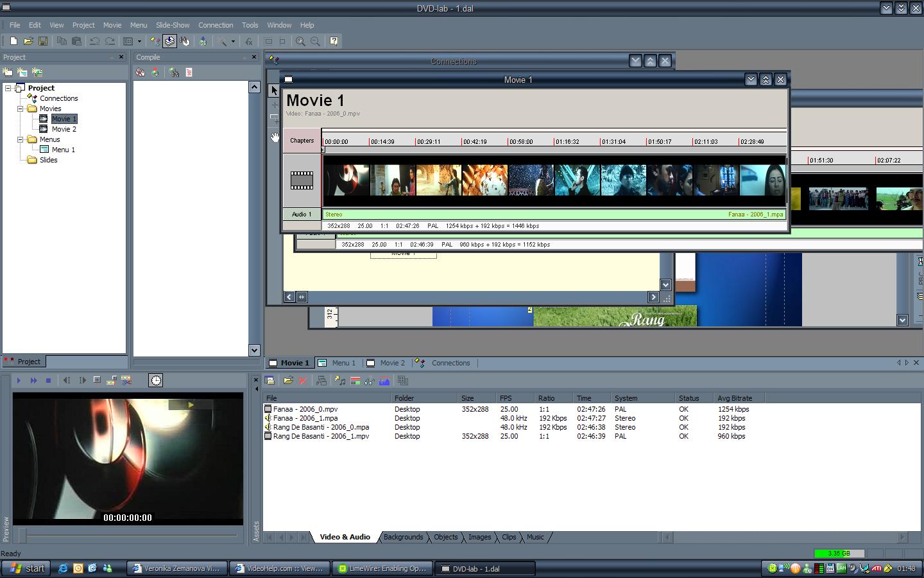Image resolution: width=924 pixels, height=578 pixels.
Task: Switch to the Movie 2 window tab
Action: (x=386, y=363)
